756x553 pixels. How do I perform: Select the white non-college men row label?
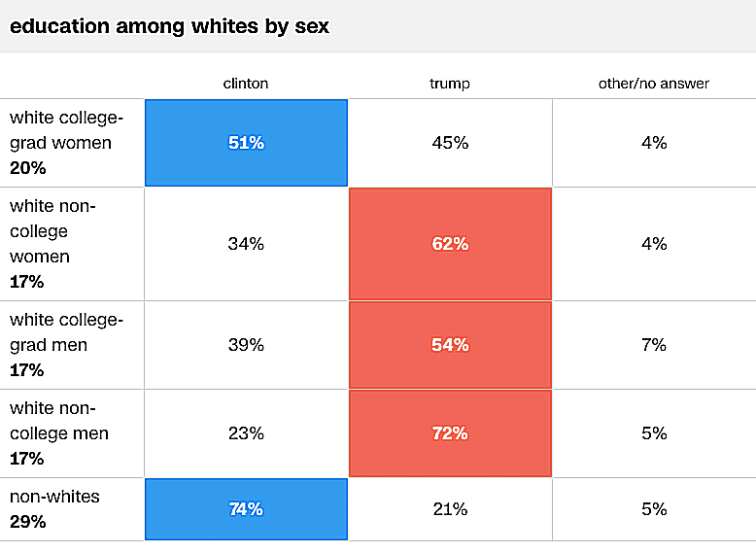pyautogui.click(x=59, y=432)
